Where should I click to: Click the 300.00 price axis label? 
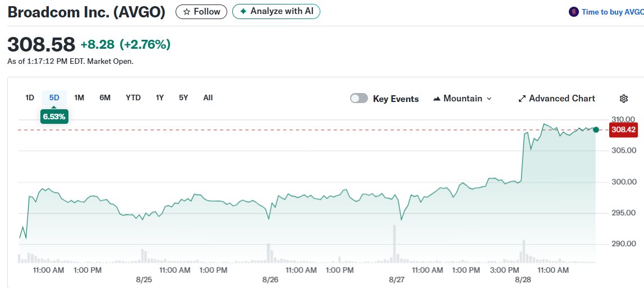click(x=624, y=182)
